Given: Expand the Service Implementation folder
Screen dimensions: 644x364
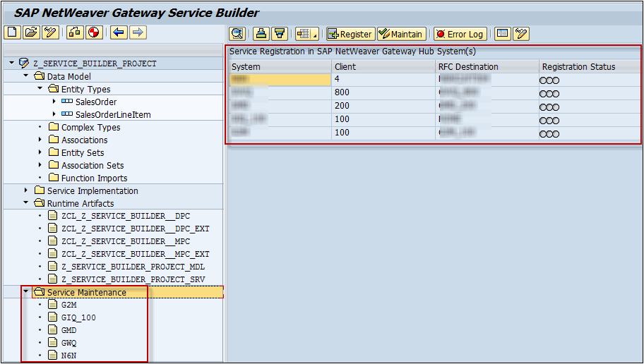Looking at the screenshot, I should [26, 190].
